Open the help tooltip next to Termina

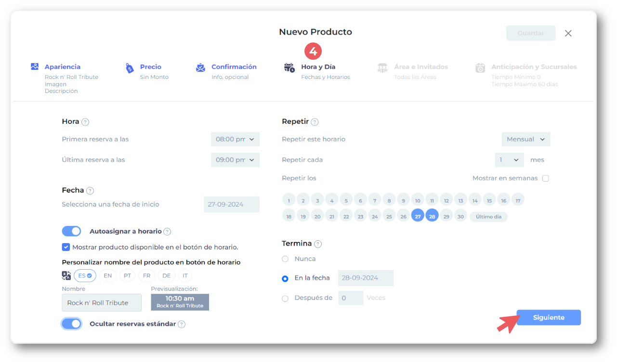pyautogui.click(x=318, y=244)
